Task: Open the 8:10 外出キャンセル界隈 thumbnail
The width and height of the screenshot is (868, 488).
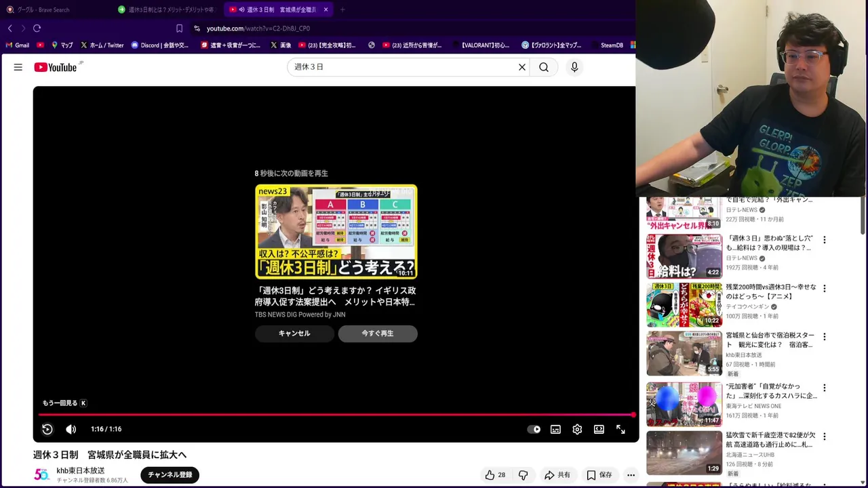Action: 684,213
